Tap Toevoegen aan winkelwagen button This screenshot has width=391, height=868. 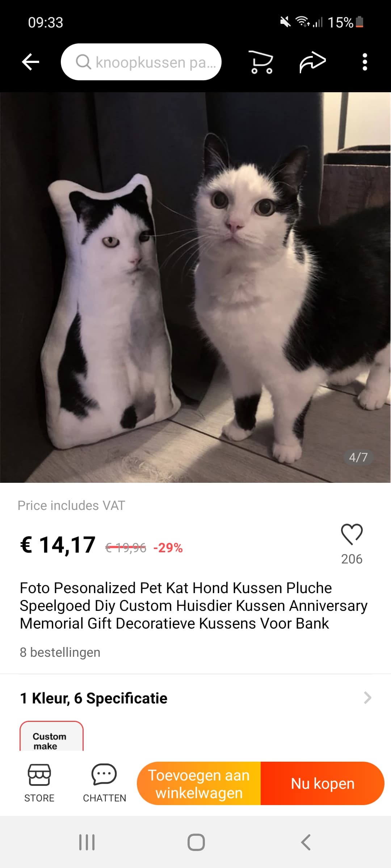[x=199, y=783]
